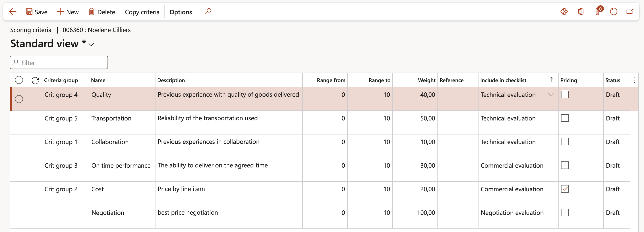Screen dimensions: 644x232
Task: Open the grid column options ellipsis
Action: point(634,80)
